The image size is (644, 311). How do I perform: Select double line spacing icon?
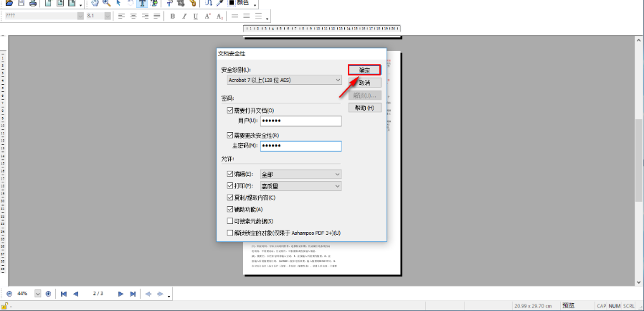(x=258, y=16)
